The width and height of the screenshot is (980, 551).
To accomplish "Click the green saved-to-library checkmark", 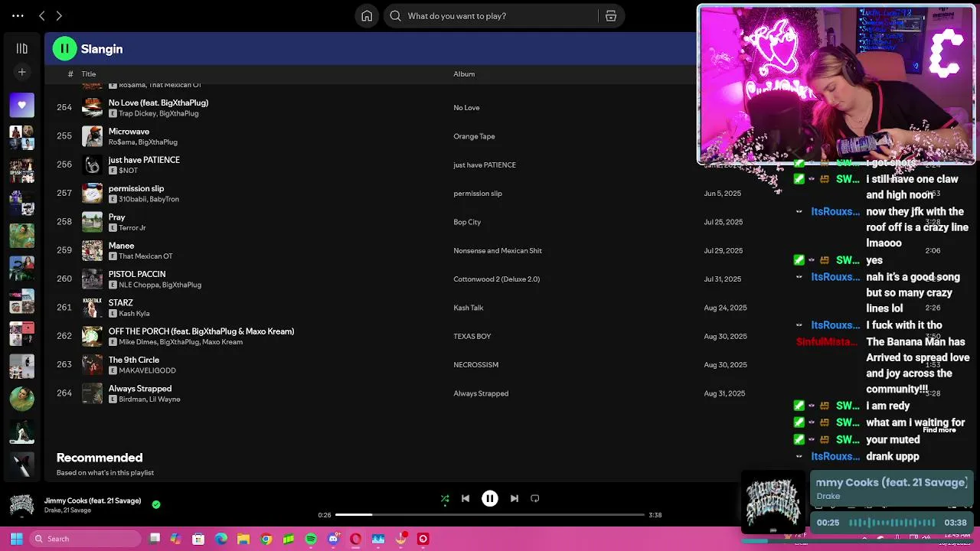I will (x=156, y=504).
